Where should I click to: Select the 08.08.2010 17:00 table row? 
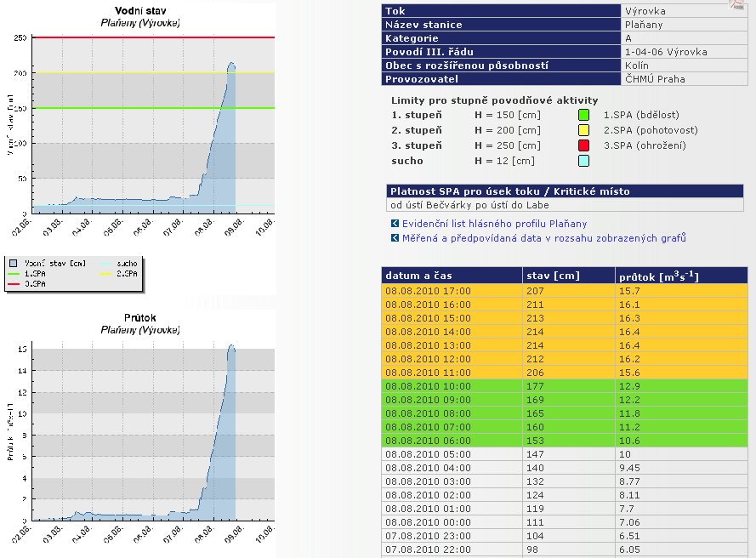tap(565, 291)
